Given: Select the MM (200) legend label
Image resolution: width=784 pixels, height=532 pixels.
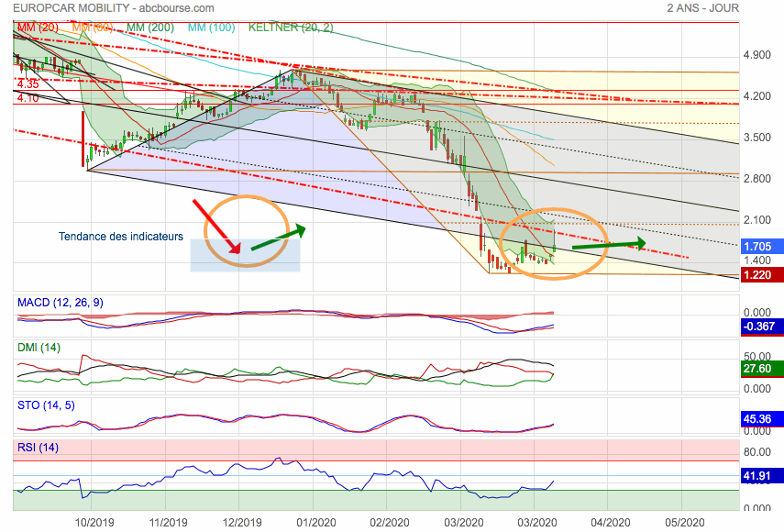Looking at the screenshot, I should pyautogui.click(x=150, y=28).
